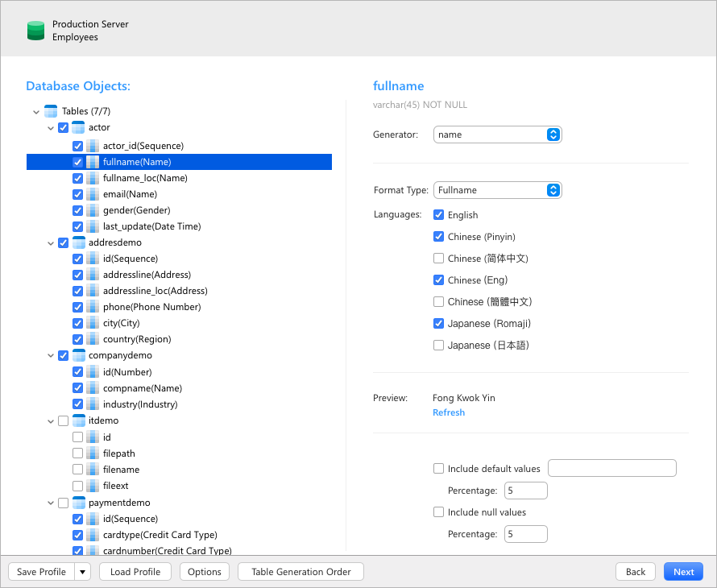Open the Generator dropdown
This screenshot has height=588, width=717.
coord(497,135)
